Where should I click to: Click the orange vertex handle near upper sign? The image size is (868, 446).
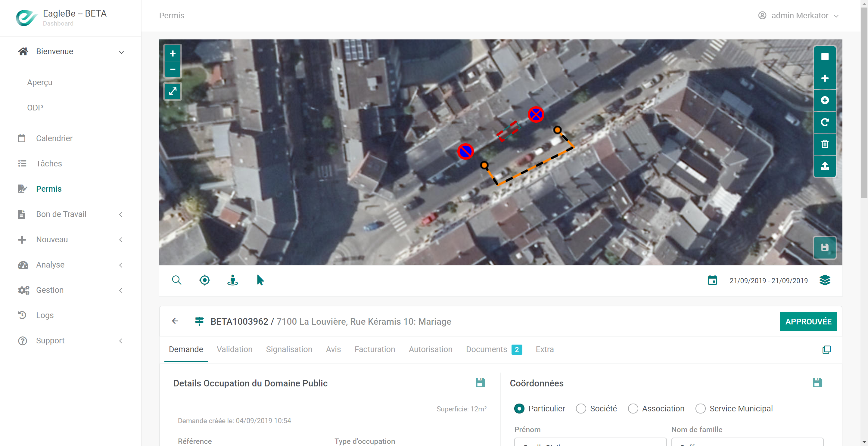[x=557, y=130]
